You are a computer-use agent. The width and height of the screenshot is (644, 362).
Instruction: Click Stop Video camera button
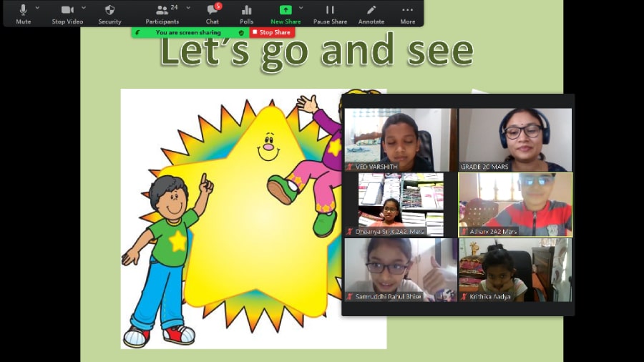tap(67, 13)
